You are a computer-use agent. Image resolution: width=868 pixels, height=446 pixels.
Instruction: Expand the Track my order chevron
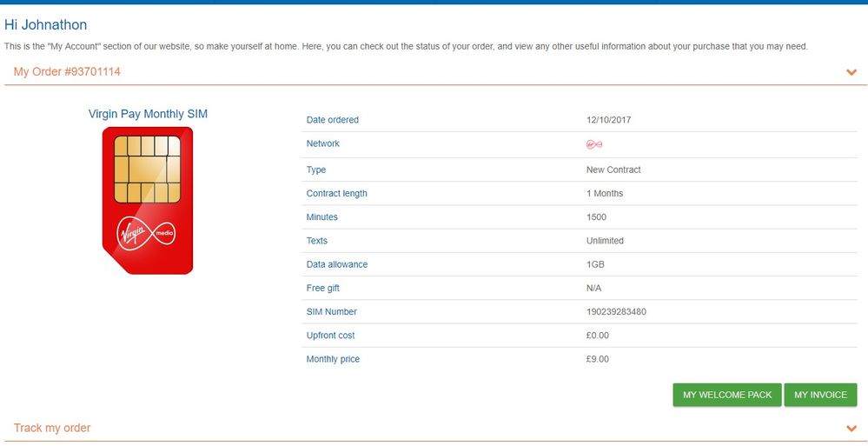click(851, 429)
